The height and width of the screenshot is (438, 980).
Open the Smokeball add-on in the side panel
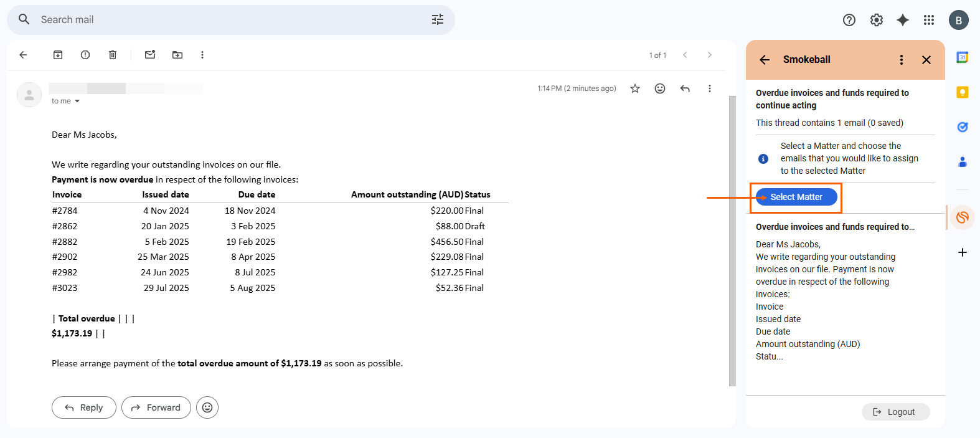click(x=963, y=217)
